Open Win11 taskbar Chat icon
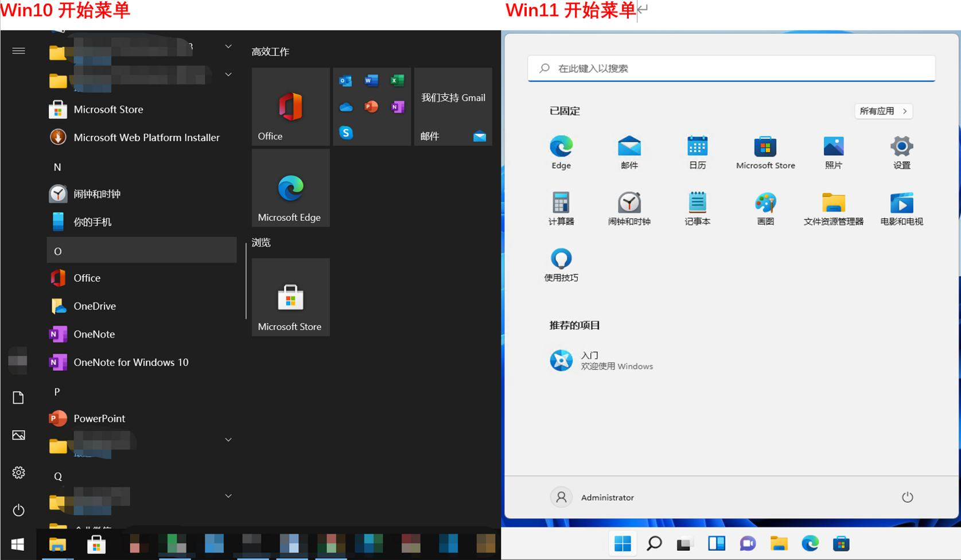This screenshot has height=560, width=961. [x=748, y=543]
